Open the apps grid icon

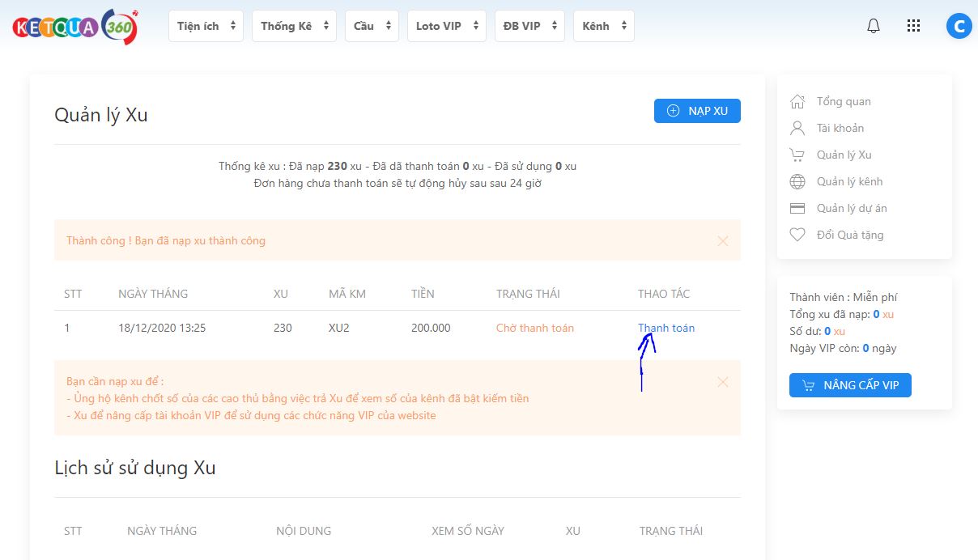(913, 26)
